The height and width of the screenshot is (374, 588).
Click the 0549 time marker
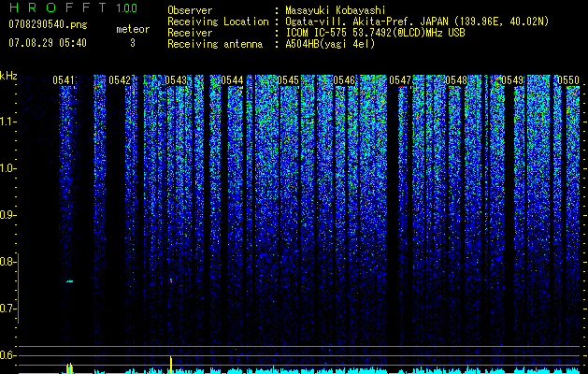(x=512, y=80)
